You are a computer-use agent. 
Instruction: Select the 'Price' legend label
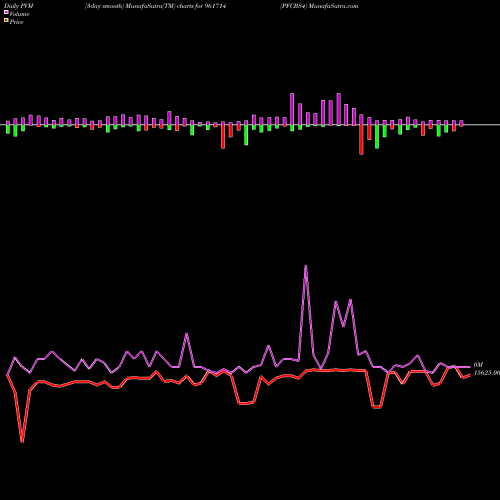tap(16, 22)
